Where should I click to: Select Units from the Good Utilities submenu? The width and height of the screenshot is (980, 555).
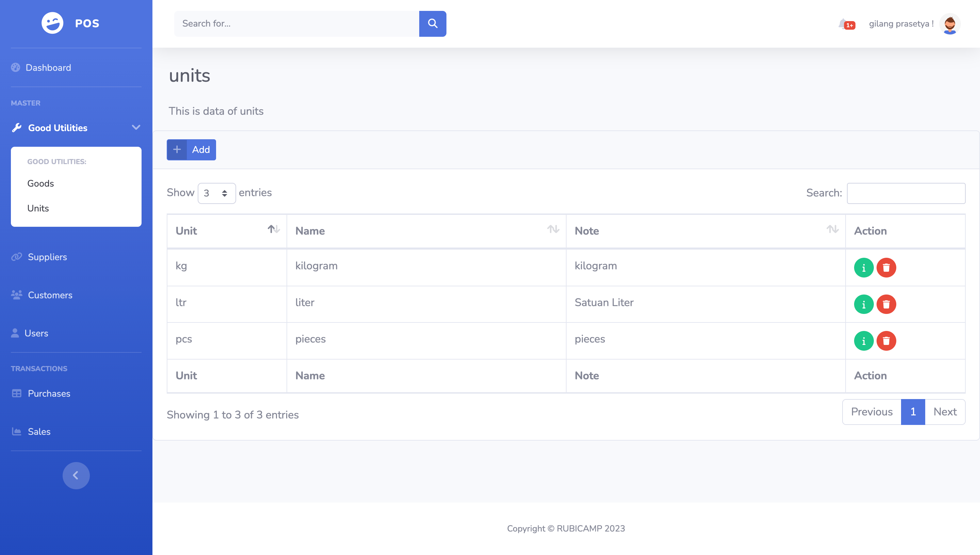tap(38, 208)
